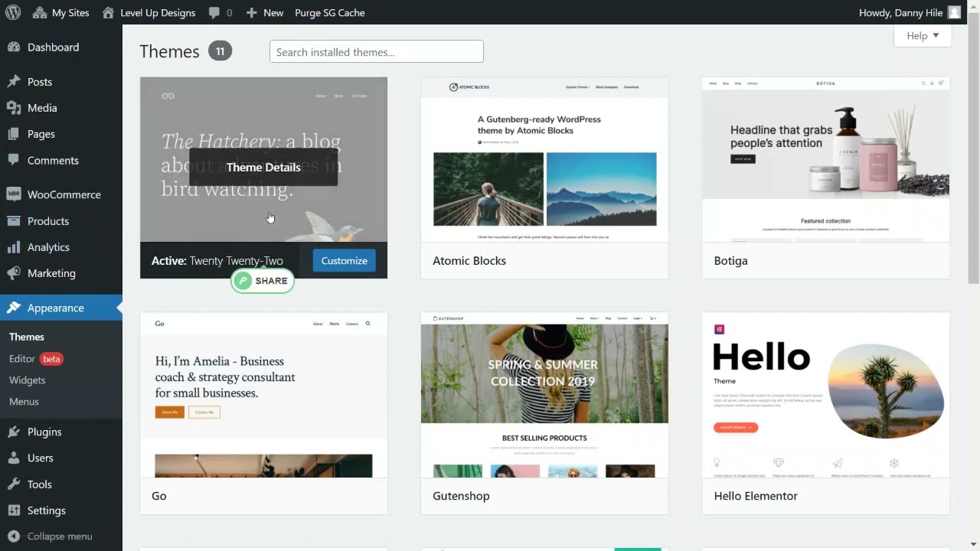Open the Marketing menu label
Image resolution: width=980 pixels, height=551 pixels.
pos(51,273)
